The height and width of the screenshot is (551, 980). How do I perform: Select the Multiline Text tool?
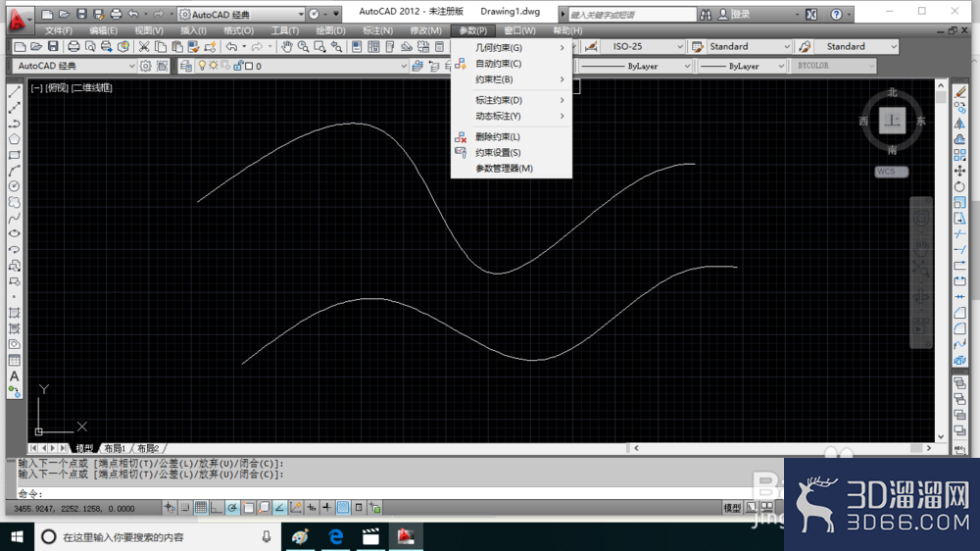click(15, 376)
